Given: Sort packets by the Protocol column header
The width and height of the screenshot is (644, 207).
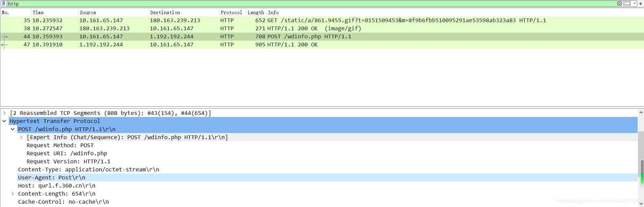Looking at the screenshot, I should coord(232,12).
